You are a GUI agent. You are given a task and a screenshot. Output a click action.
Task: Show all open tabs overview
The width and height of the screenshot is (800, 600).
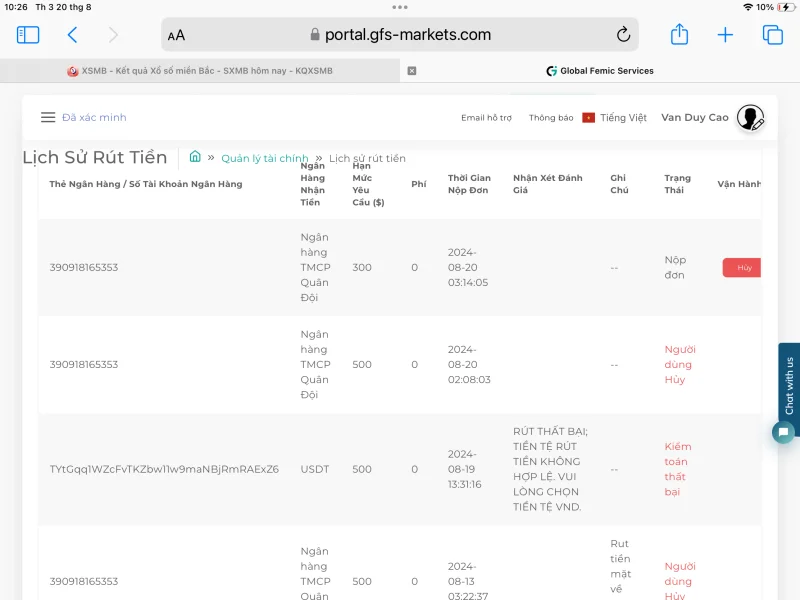click(x=772, y=35)
